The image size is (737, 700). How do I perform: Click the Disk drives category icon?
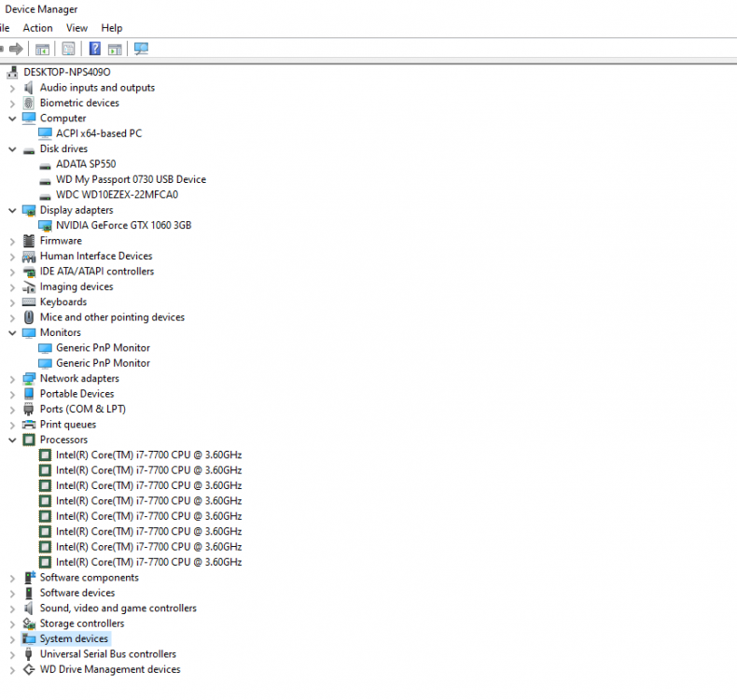tap(29, 150)
